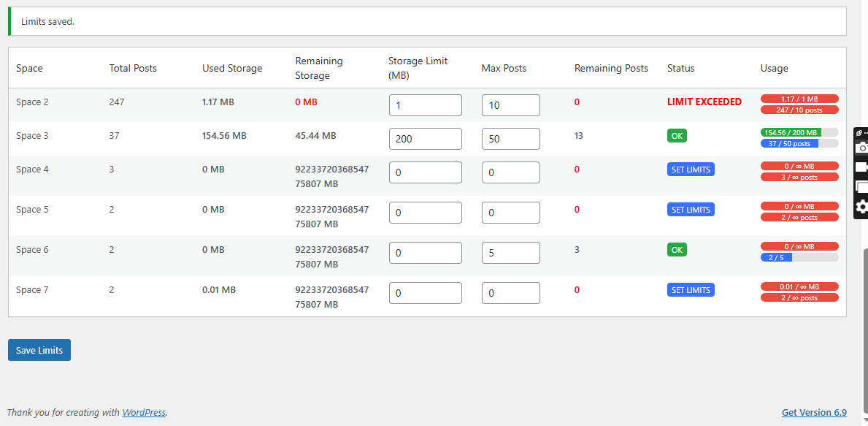Screen dimensions: 868x426
Task: Focus Space 7 Storage Limit field
Action: pyautogui.click(x=425, y=293)
